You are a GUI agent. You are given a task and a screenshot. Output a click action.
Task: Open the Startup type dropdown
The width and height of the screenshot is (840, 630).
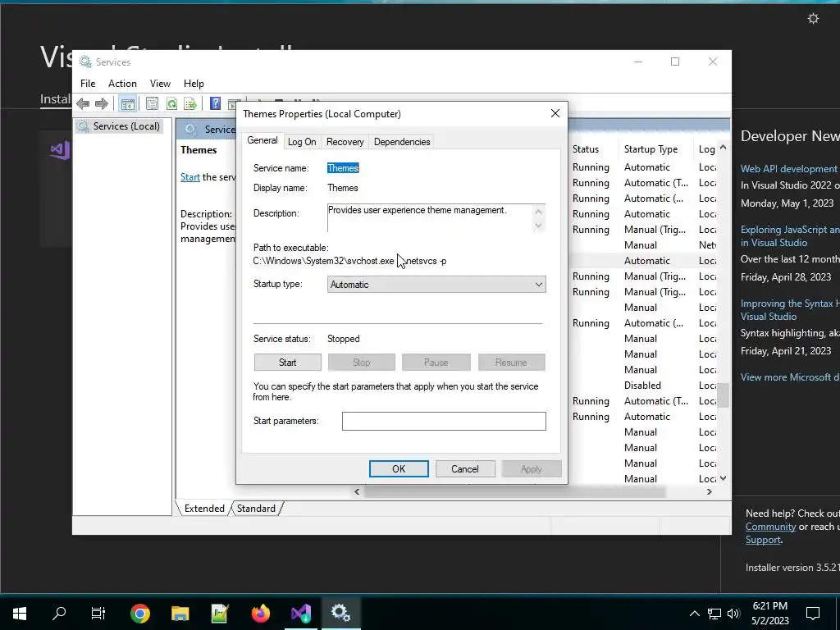(x=436, y=285)
